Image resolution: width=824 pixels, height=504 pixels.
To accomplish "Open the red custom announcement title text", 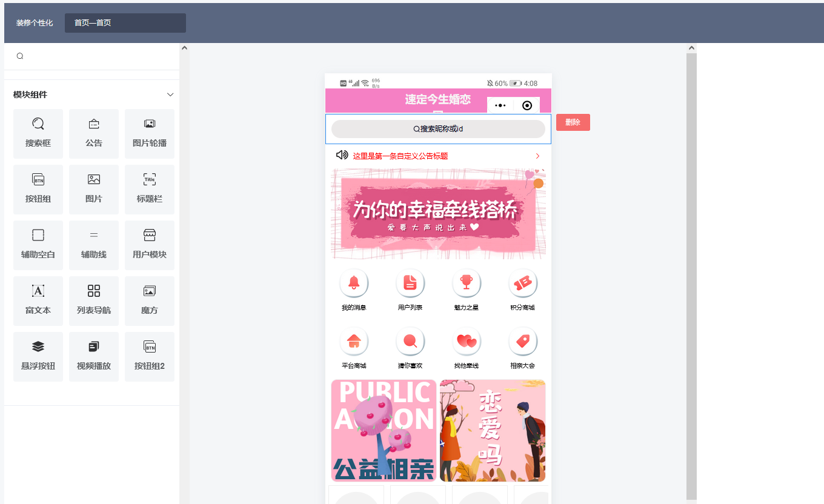I will (400, 156).
